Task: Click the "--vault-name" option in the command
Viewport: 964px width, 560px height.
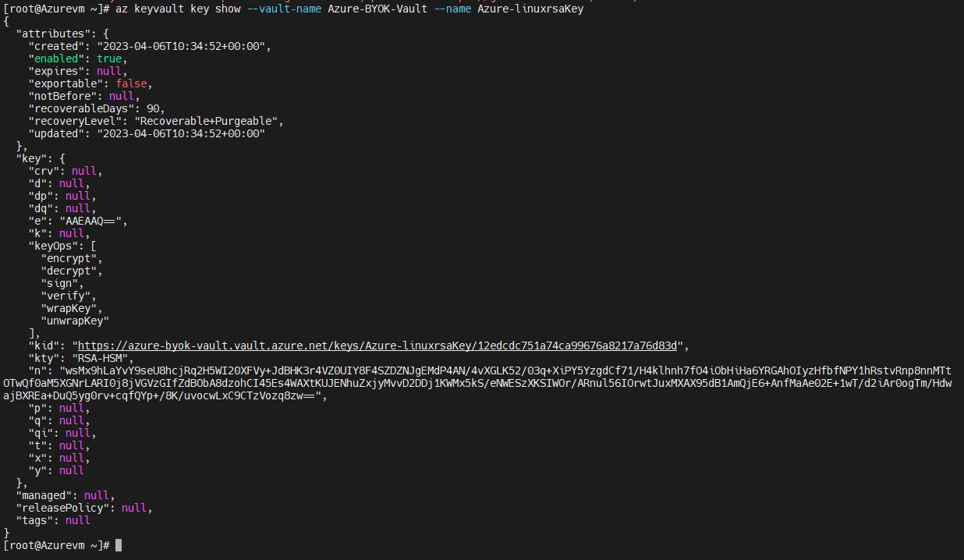Action: click(x=285, y=9)
